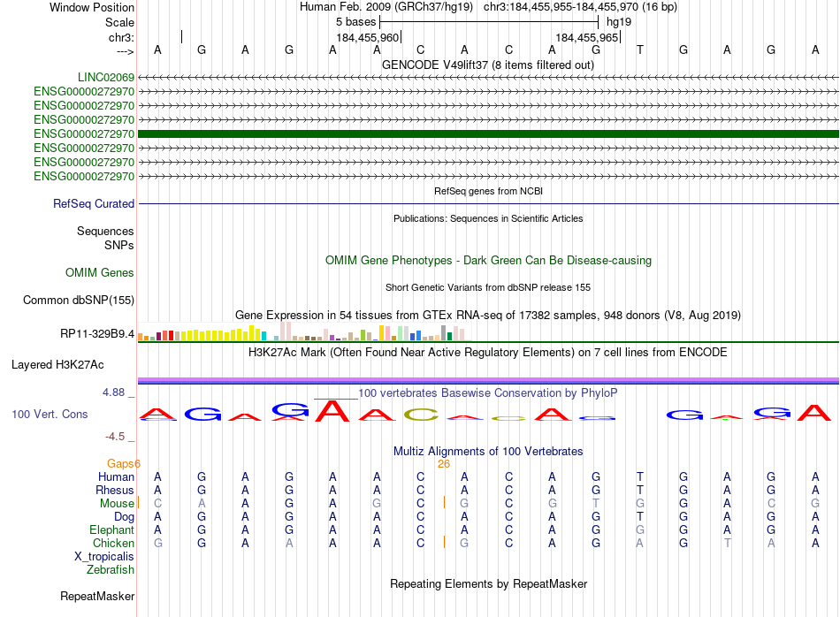840x617 pixels.
Task: Click the LINC02069 gene label
Action: tap(106, 78)
